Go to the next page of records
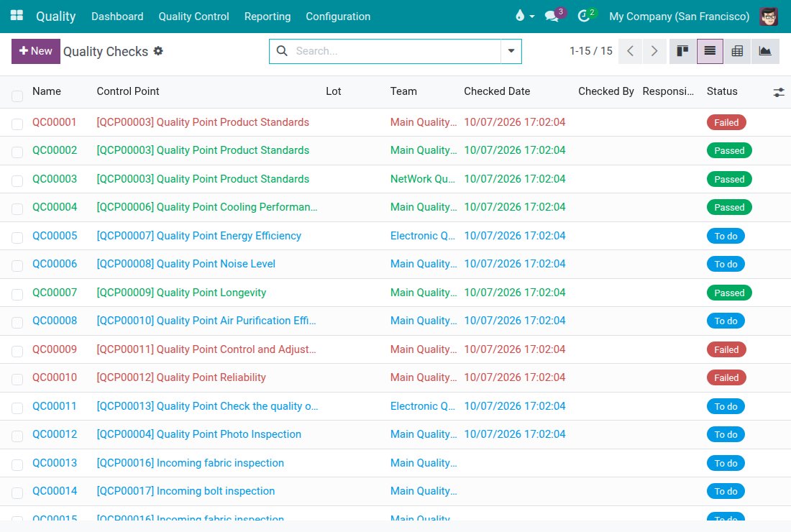This screenshot has width=791, height=532. (x=654, y=51)
